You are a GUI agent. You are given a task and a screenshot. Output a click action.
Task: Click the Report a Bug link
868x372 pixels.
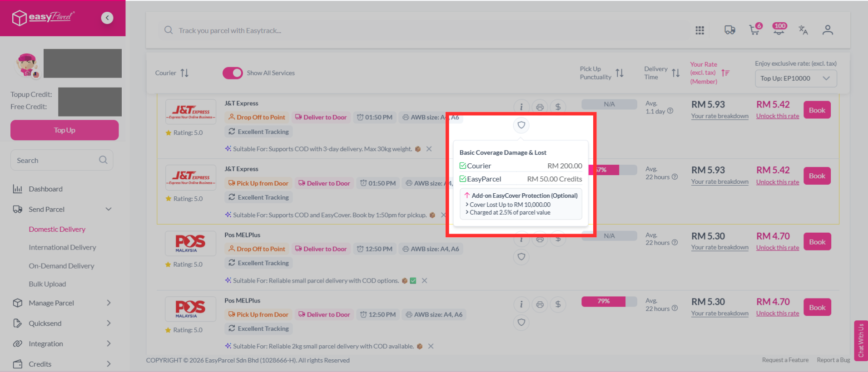coord(833,360)
